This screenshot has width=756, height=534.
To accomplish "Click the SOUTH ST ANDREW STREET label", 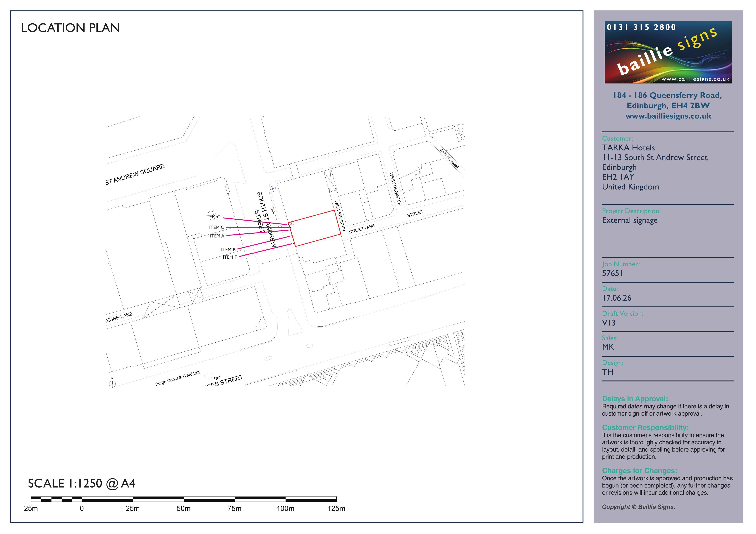I will click(265, 219).
